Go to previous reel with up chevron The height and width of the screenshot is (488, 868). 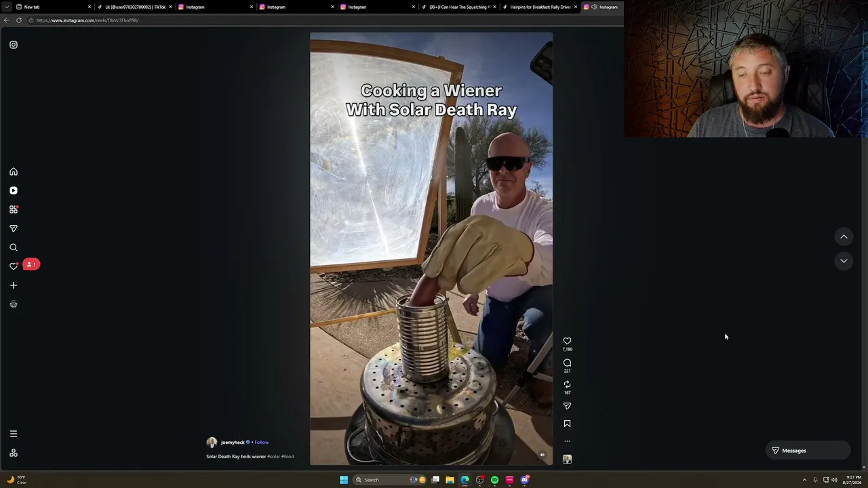tap(844, 237)
